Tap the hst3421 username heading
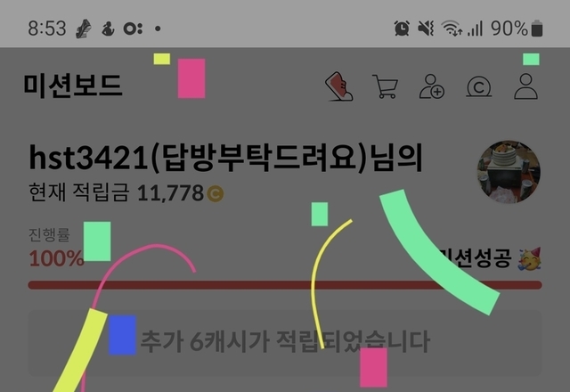 click(225, 157)
